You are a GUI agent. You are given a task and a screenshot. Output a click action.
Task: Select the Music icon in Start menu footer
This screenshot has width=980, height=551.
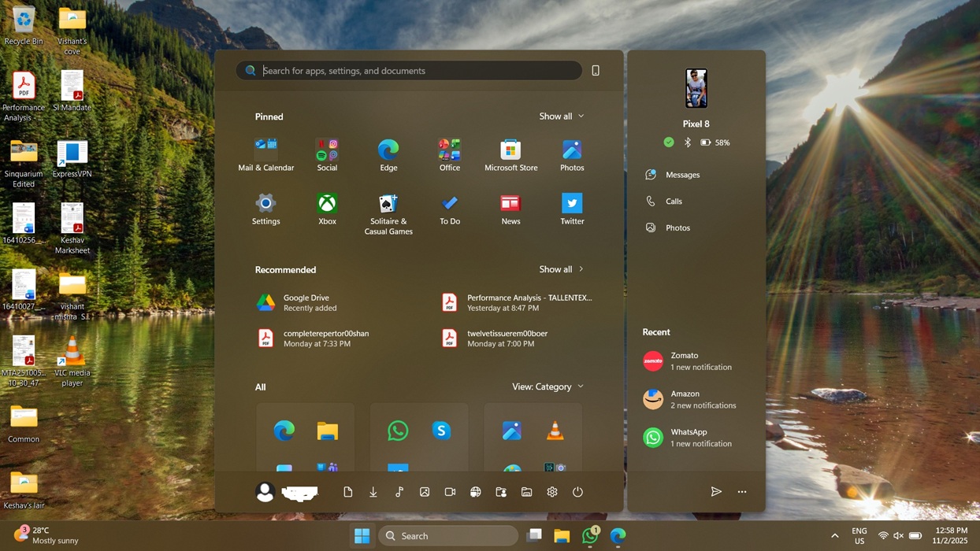tap(399, 491)
